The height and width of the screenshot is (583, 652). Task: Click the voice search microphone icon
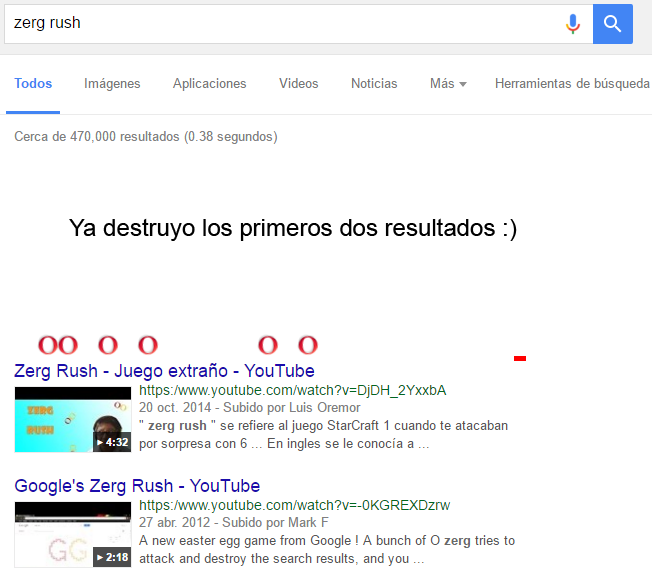coord(573,24)
